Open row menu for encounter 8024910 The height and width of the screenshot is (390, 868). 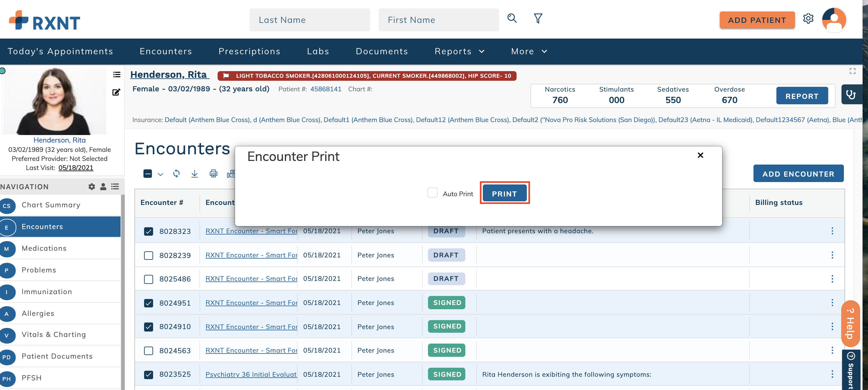tap(832, 326)
